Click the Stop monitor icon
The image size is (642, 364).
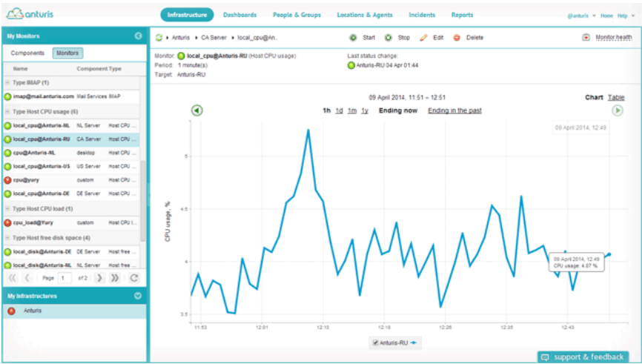tap(388, 38)
